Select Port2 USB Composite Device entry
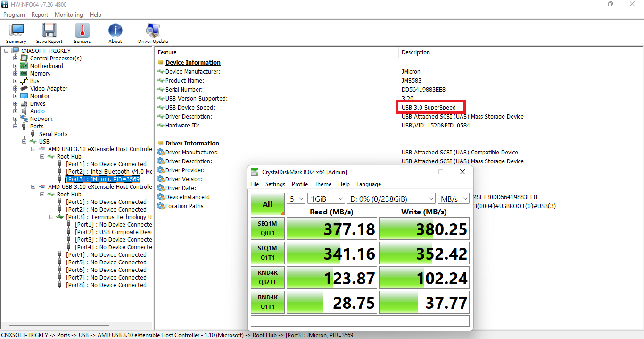This screenshot has height=339, width=644. pos(113,232)
